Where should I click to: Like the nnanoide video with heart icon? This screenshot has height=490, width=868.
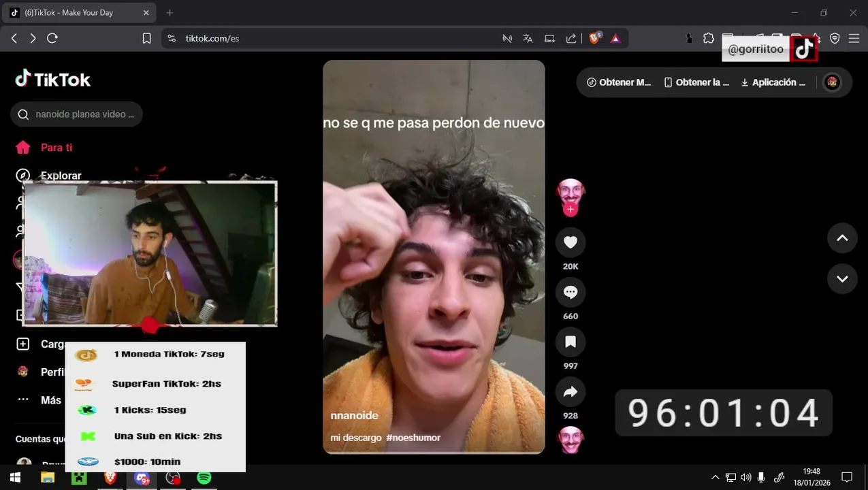point(570,242)
